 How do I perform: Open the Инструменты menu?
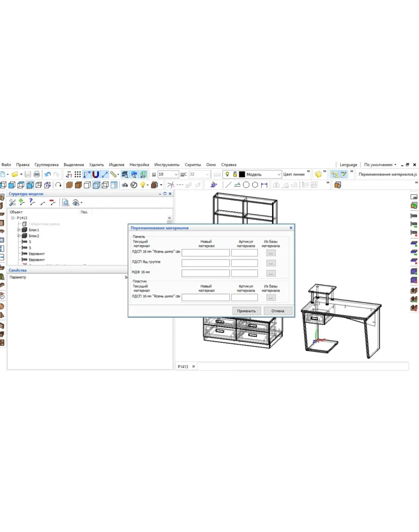click(167, 164)
